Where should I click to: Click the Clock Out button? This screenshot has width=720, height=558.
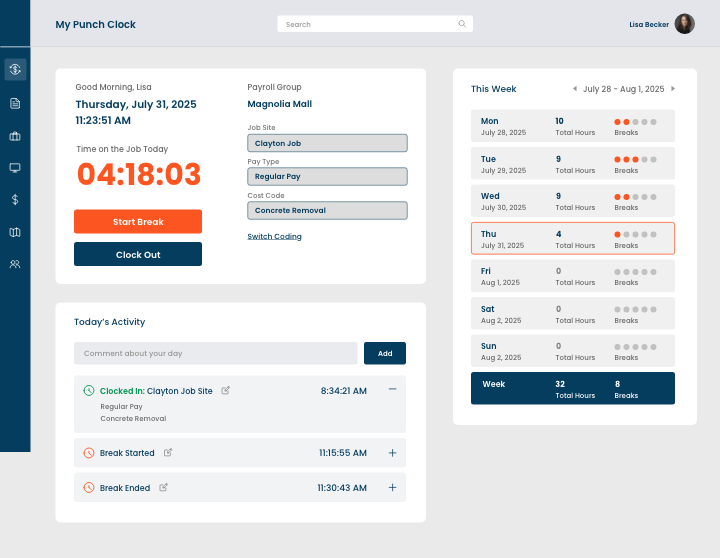(138, 254)
